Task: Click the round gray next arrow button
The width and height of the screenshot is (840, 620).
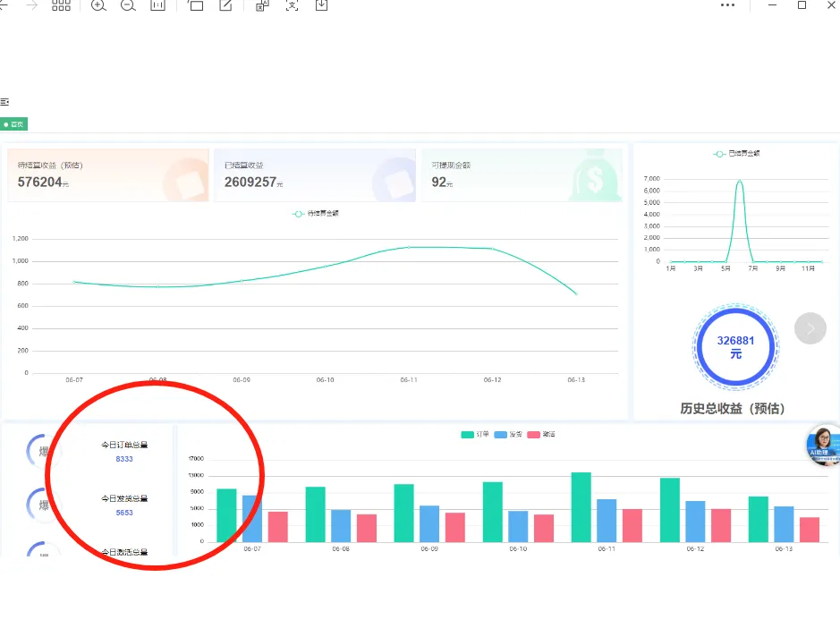Action: (x=810, y=328)
